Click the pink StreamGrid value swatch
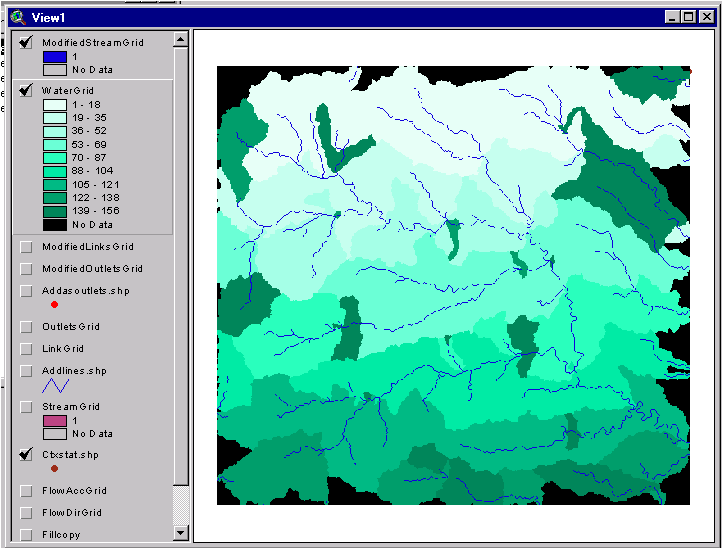This screenshot has width=723, height=549. (54, 421)
